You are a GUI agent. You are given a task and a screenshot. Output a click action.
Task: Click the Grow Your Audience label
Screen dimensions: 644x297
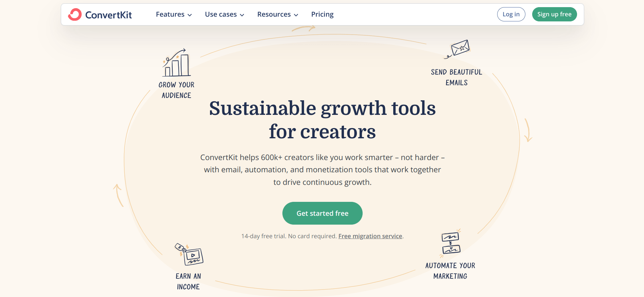click(x=176, y=90)
